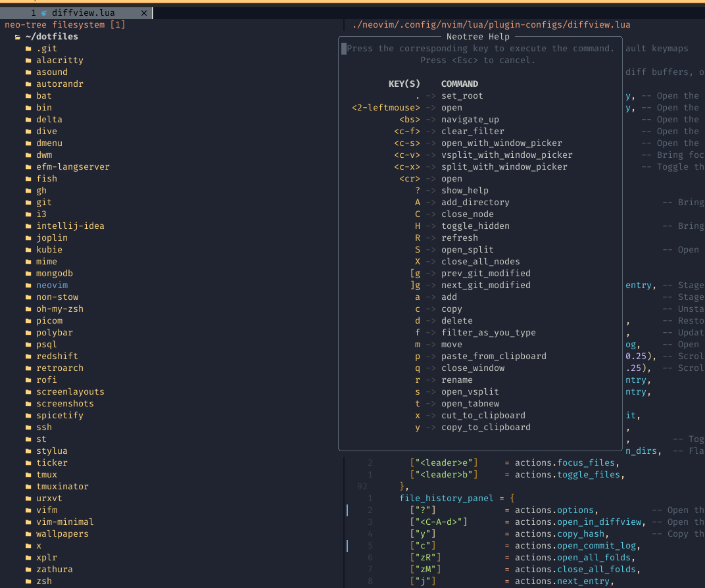This screenshot has height=588, width=705.
Task: Open the ssh directory node
Action: click(x=44, y=427)
